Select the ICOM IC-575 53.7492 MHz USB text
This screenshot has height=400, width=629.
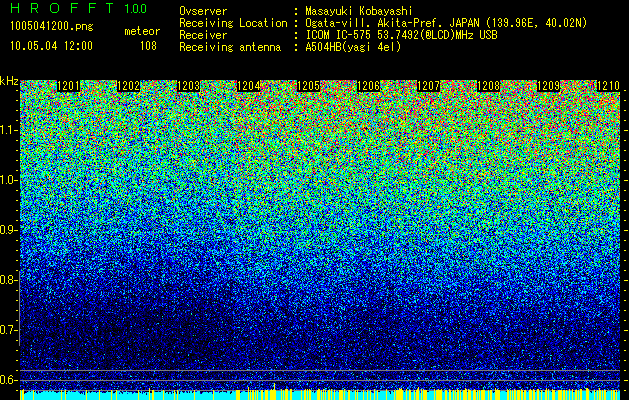tap(402, 35)
